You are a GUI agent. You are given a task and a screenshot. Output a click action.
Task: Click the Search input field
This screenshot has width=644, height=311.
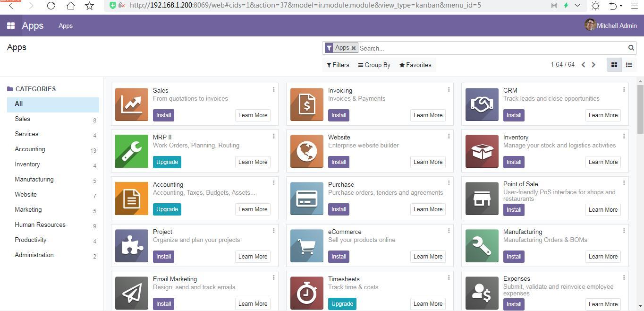(x=491, y=48)
